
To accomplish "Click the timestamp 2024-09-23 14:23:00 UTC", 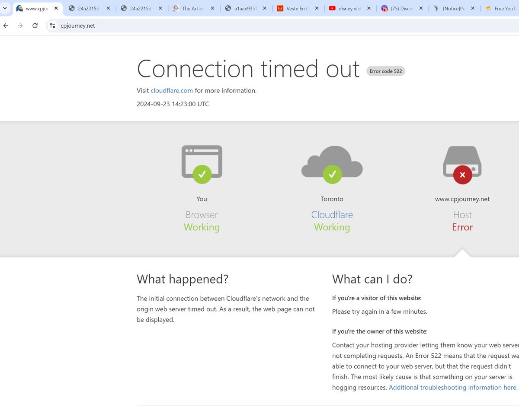I will 173,104.
